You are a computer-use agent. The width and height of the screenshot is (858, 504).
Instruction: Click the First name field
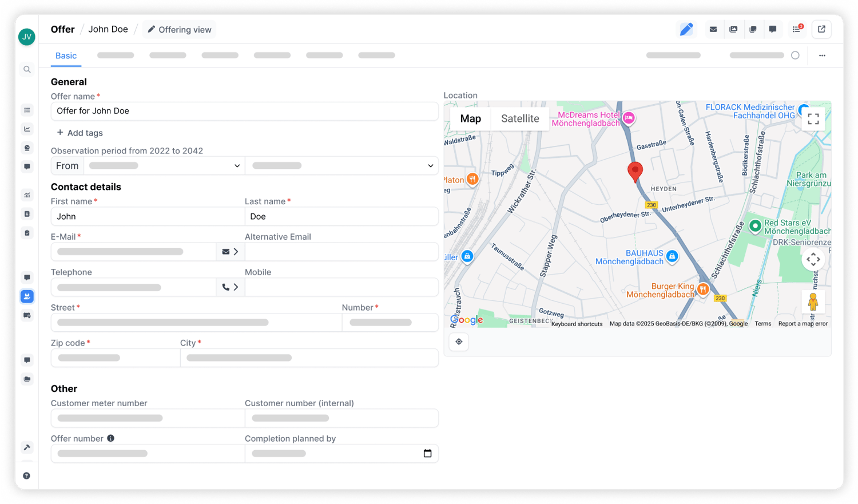[x=148, y=216]
